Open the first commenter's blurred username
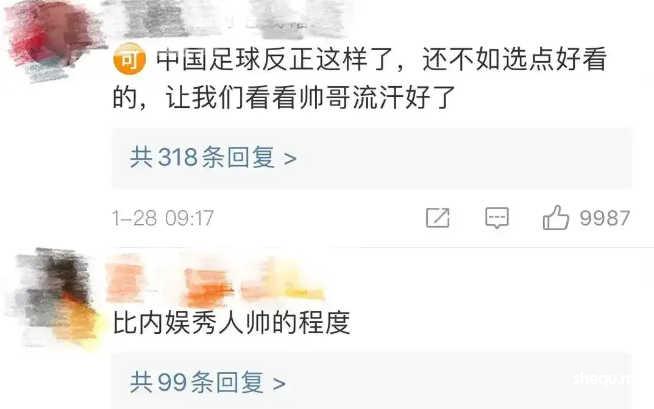This screenshot has width=654, height=409. click(225, 18)
